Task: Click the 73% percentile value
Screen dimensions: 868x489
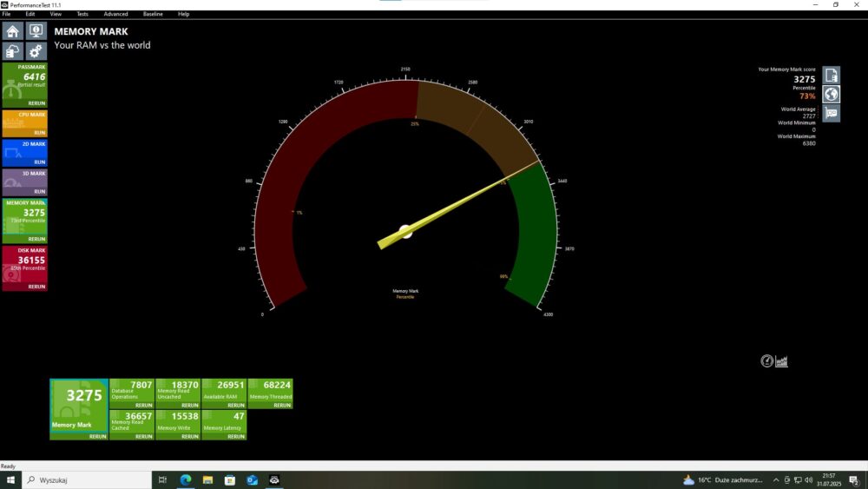Action: pos(807,96)
